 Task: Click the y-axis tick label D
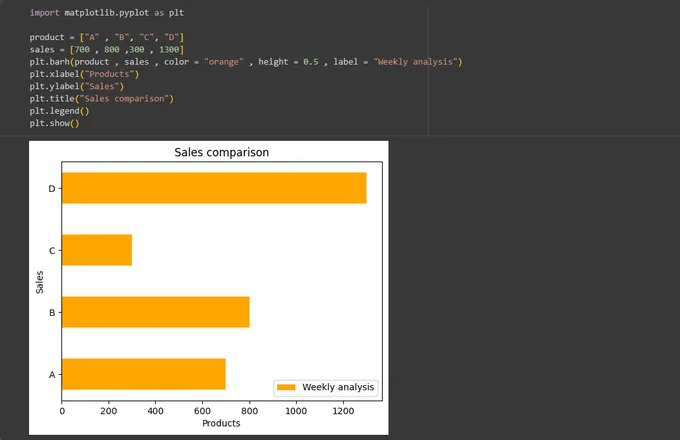(52, 189)
